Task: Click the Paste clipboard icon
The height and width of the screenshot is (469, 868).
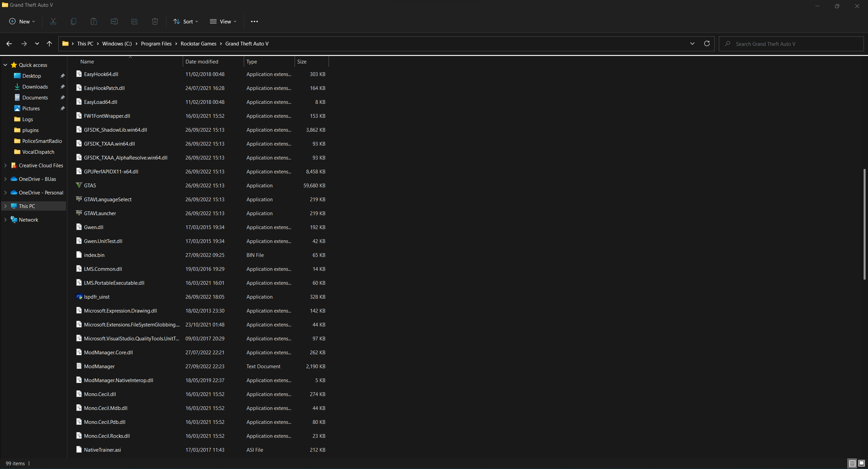Action: [94, 21]
